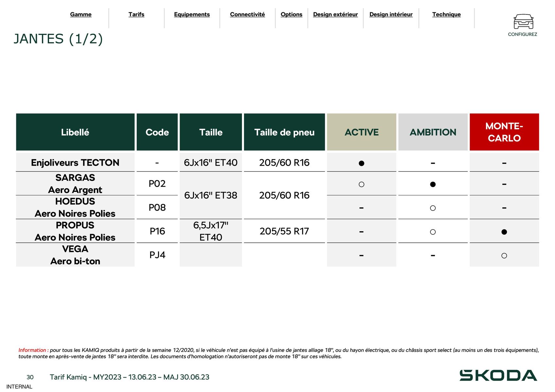Click the hollow circle for PROPUS under AMBITION
The image size is (555, 392).
pyautogui.click(x=433, y=232)
